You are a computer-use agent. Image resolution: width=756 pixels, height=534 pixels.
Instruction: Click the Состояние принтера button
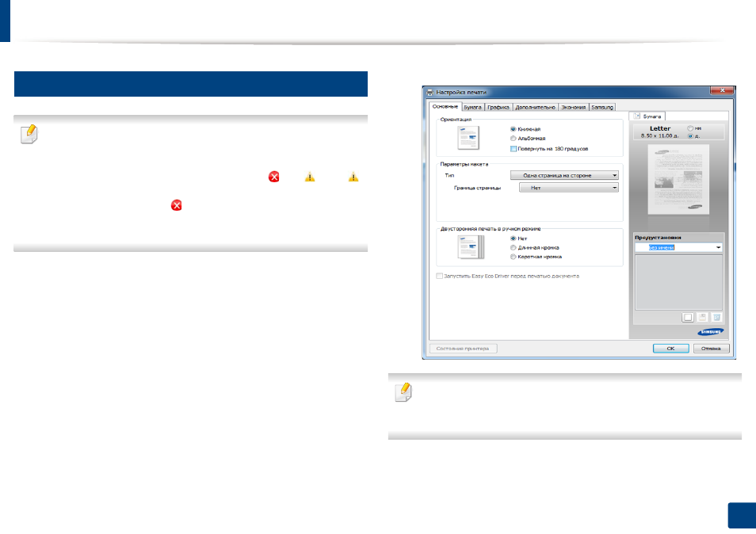[x=463, y=349]
